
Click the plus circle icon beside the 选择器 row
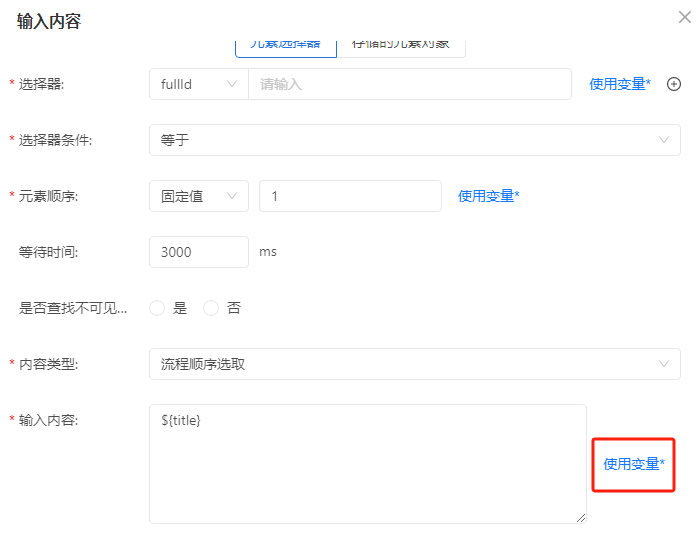[x=674, y=84]
